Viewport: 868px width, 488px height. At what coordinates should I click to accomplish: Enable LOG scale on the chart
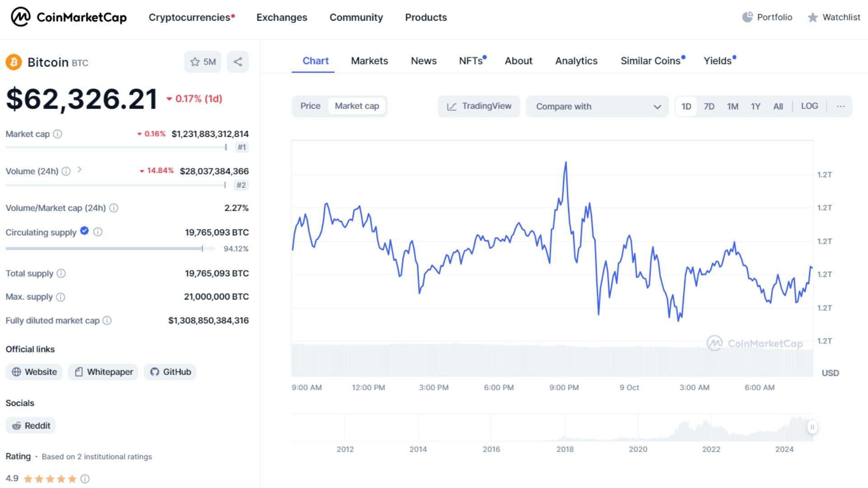810,106
